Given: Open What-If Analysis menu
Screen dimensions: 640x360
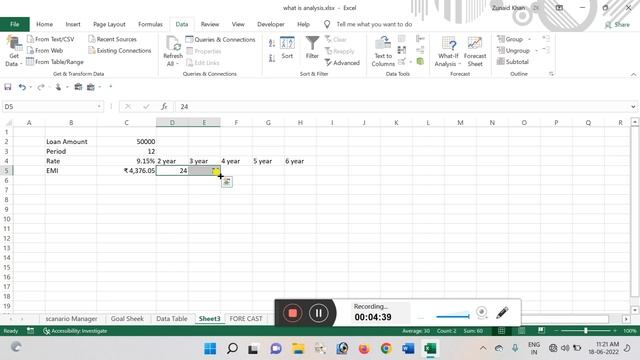Looking at the screenshot, I should pos(448,51).
